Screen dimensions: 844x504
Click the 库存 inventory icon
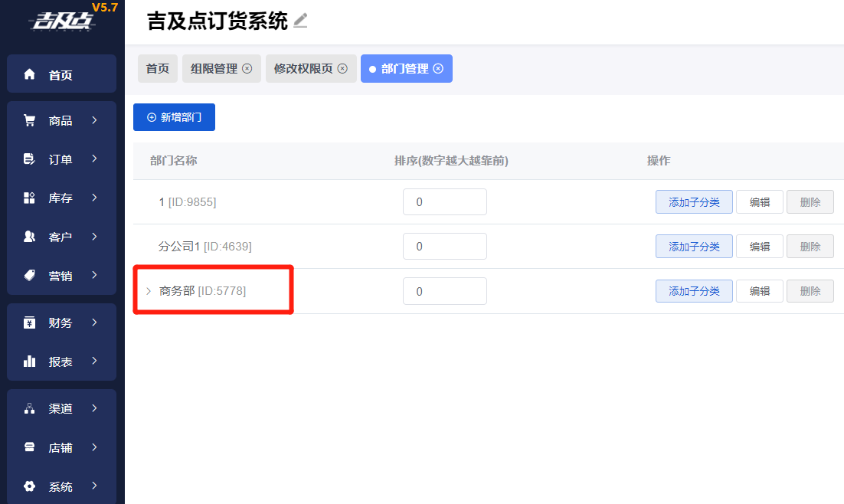point(30,198)
